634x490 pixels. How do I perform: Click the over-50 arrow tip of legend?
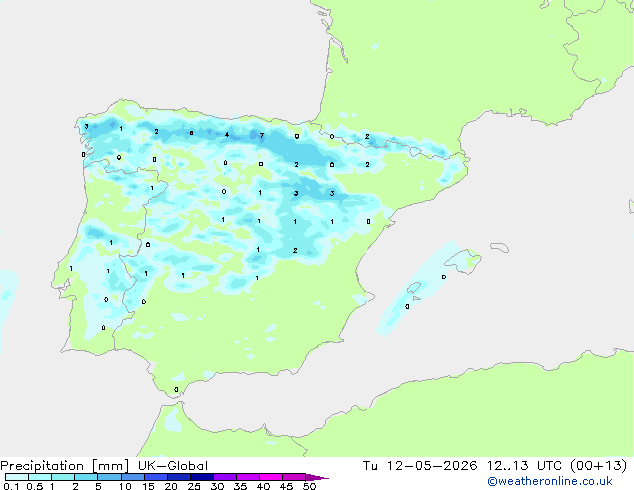point(317,477)
